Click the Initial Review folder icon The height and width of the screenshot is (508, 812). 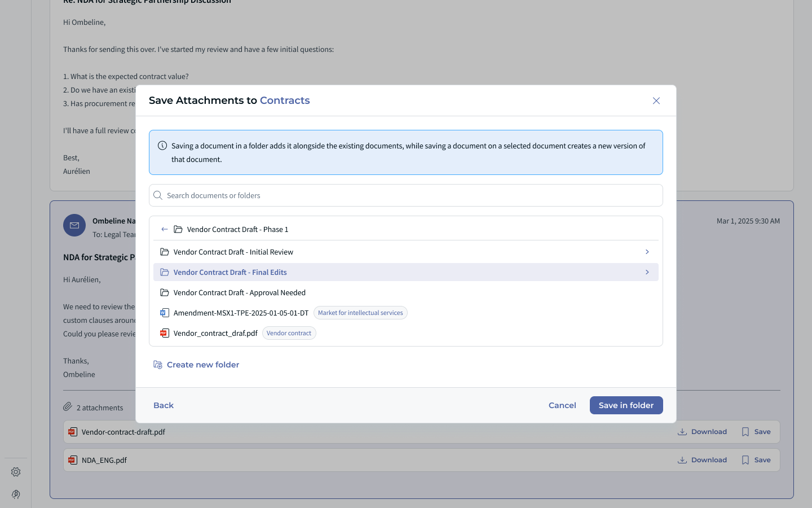tap(165, 252)
